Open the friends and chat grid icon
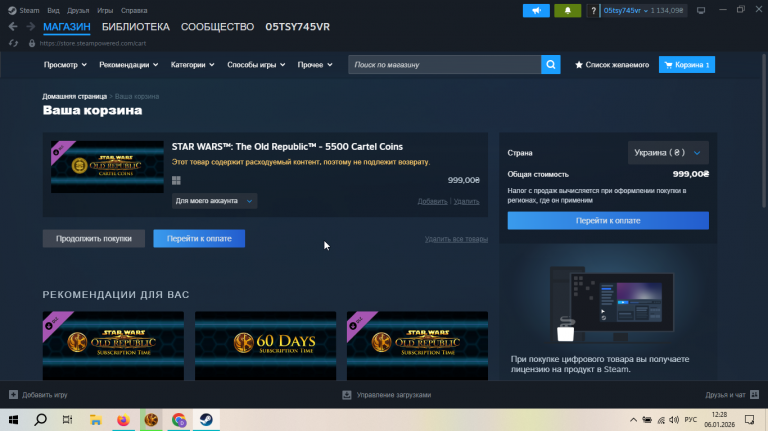 [x=754, y=395]
